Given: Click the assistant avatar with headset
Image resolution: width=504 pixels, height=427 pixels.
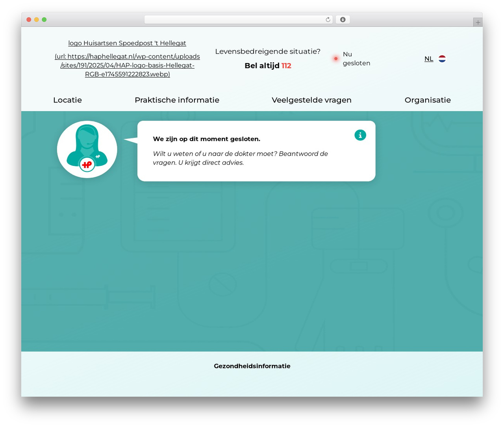Looking at the screenshot, I should click(x=87, y=149).
